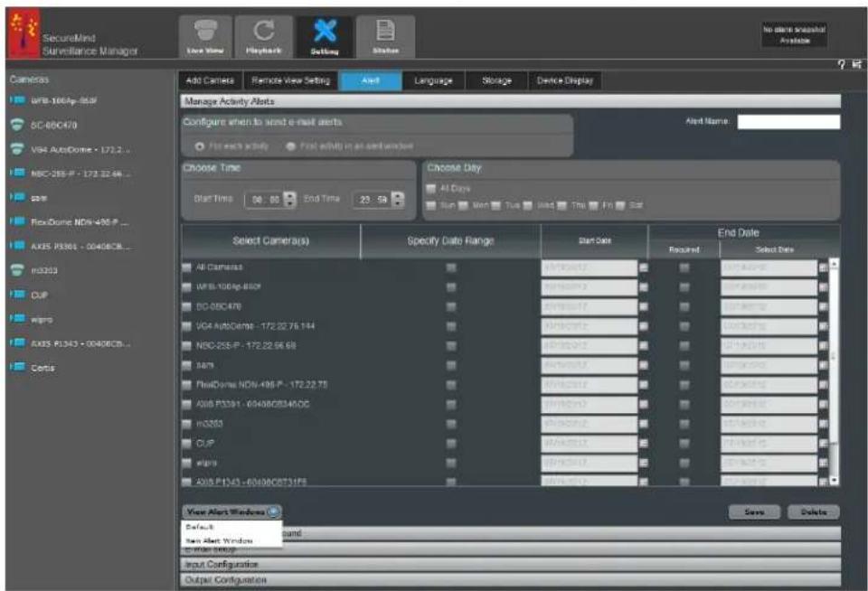Collapse the Manage Activity Alerts section

[510, 101]
